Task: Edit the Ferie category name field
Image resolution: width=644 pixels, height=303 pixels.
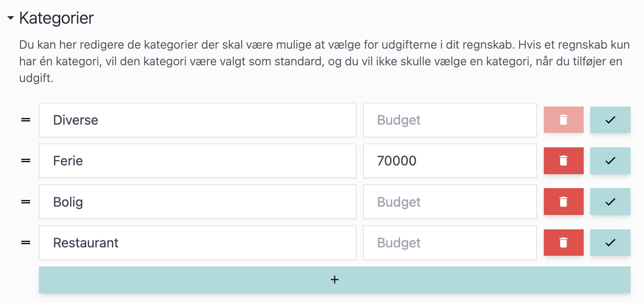Action: click(198, 161)
